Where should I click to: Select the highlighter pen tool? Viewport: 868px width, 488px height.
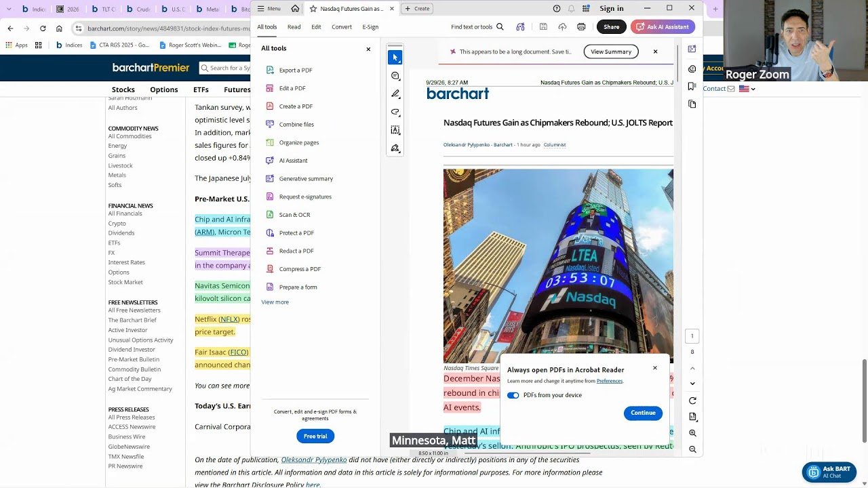pos(395,94)
